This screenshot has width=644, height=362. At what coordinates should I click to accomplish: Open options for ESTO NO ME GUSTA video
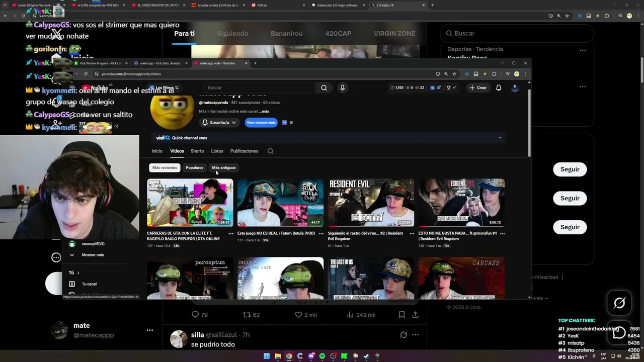pyautogui.click(x=502, y=233)
